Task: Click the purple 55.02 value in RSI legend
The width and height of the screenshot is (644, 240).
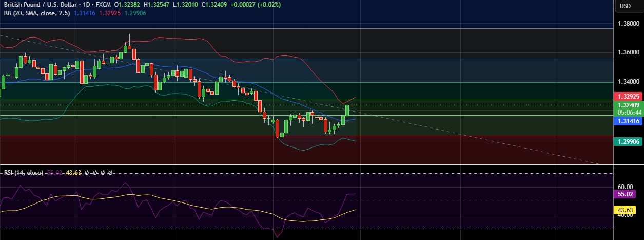Action: pyautogui.click(x=54, y=173)
